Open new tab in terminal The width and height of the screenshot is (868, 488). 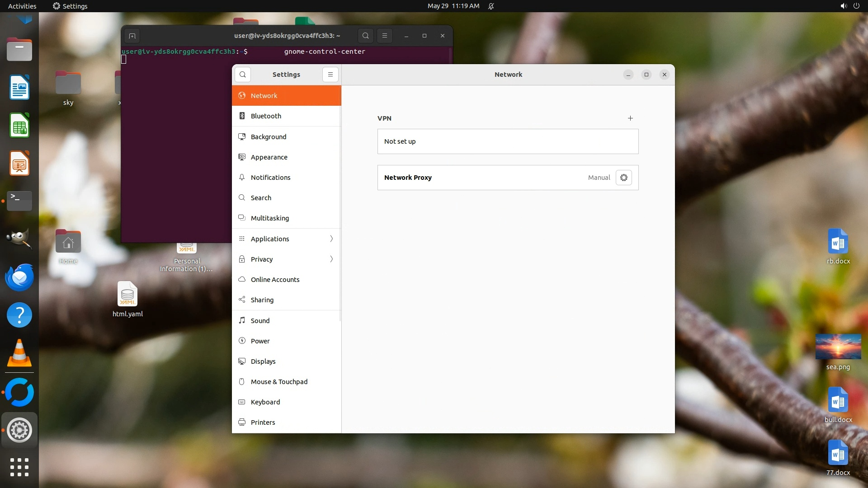(132, 36)
